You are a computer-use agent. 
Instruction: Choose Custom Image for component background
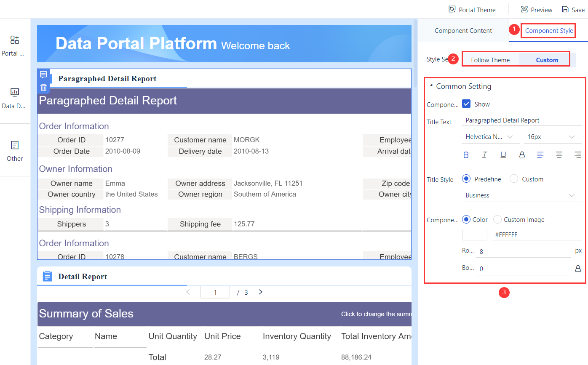[x=497, y=219]
